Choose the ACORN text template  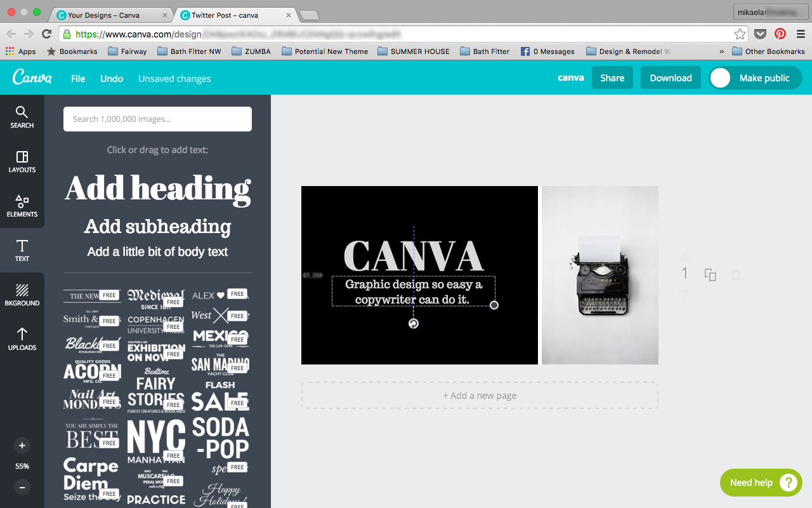(x=93, y=371)
